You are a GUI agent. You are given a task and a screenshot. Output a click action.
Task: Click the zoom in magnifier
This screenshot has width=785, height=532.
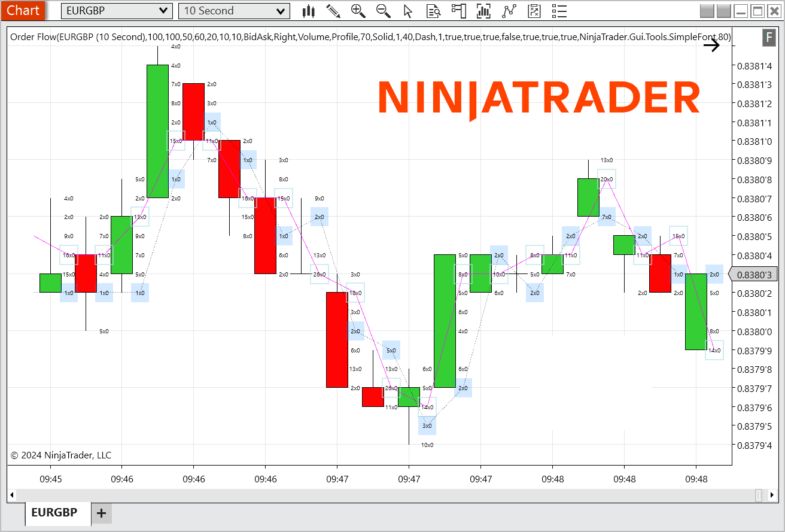[x=358, y=11]
